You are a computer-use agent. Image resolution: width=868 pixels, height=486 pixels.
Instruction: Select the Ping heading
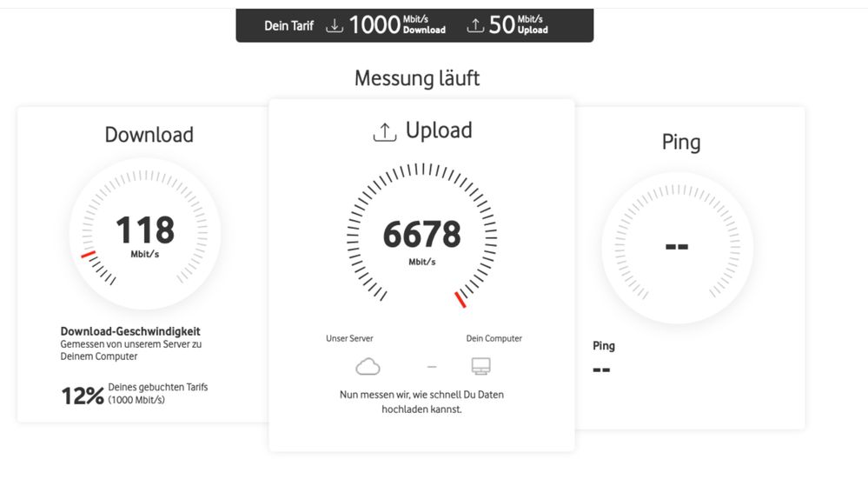pos(681,143)
